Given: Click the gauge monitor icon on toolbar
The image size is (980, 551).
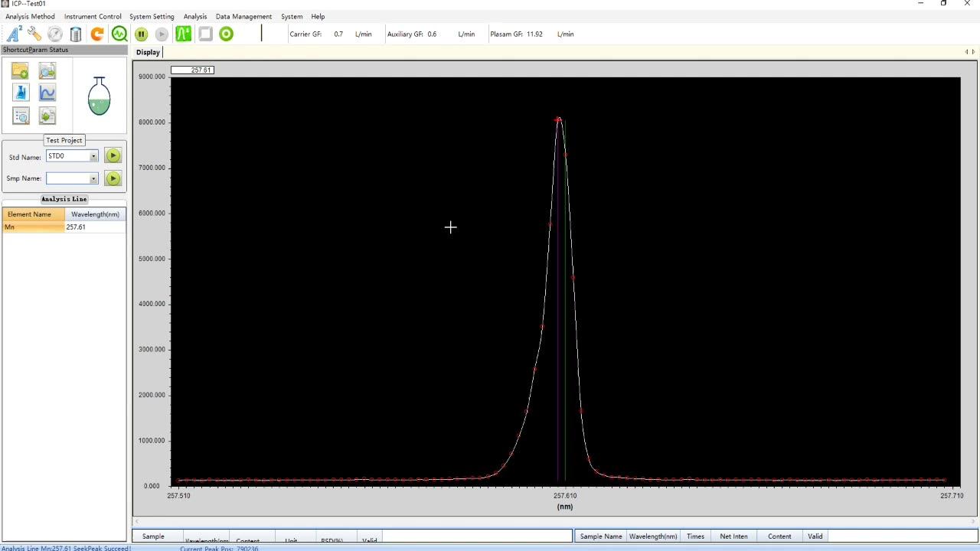Looking at the screenshot, I should pos(54,34).
